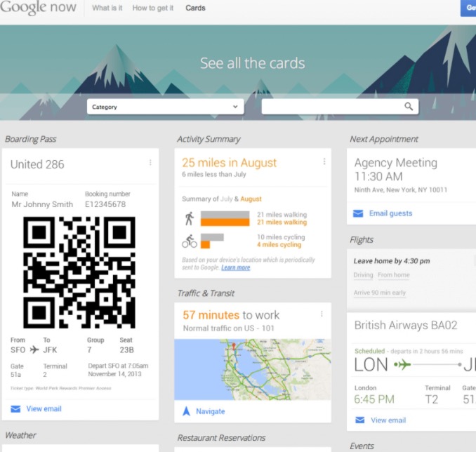Image resolution: width=476 pixels, height=452 pixels.
Task: Click the gray July walking bar
Action: pos(225,215)
